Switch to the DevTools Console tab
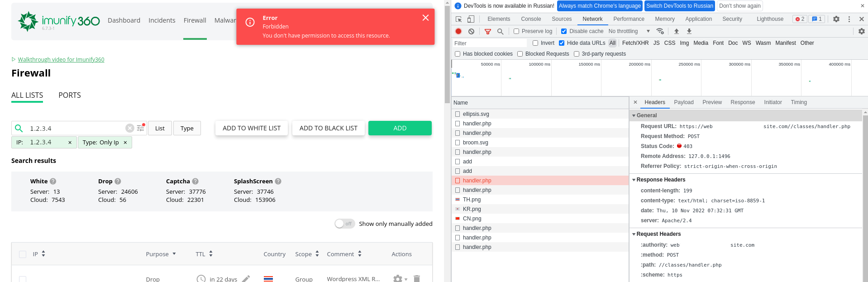The width and height of the screenshot is (868, 282). (x=531, y=19)
